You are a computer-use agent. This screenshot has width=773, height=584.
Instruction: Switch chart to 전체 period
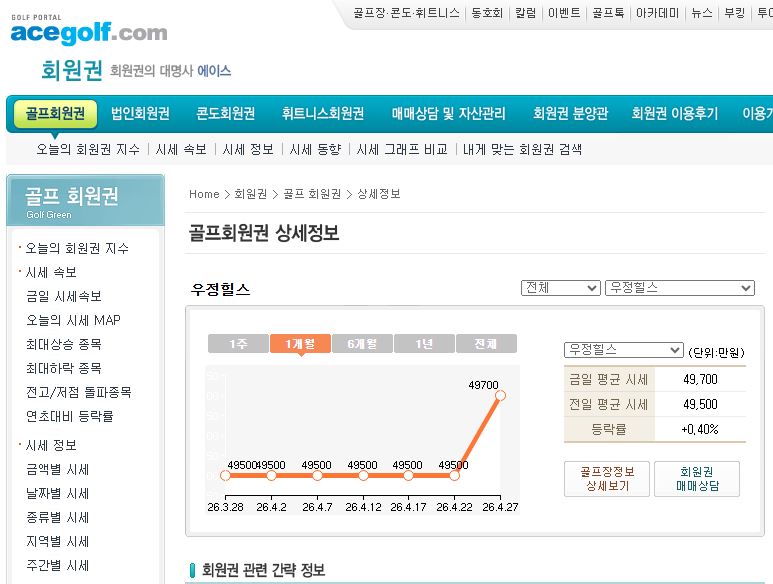(x=487, y=344)
